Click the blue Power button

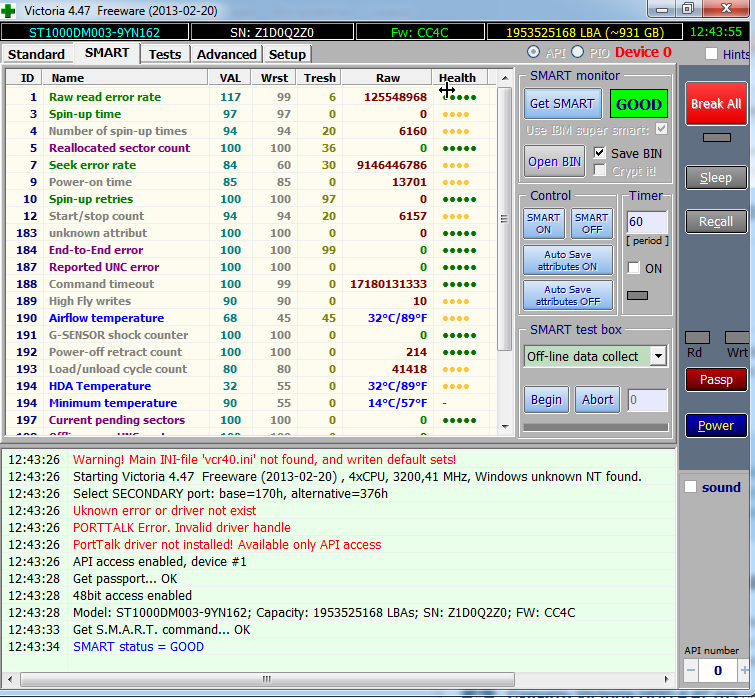[716, 426]
